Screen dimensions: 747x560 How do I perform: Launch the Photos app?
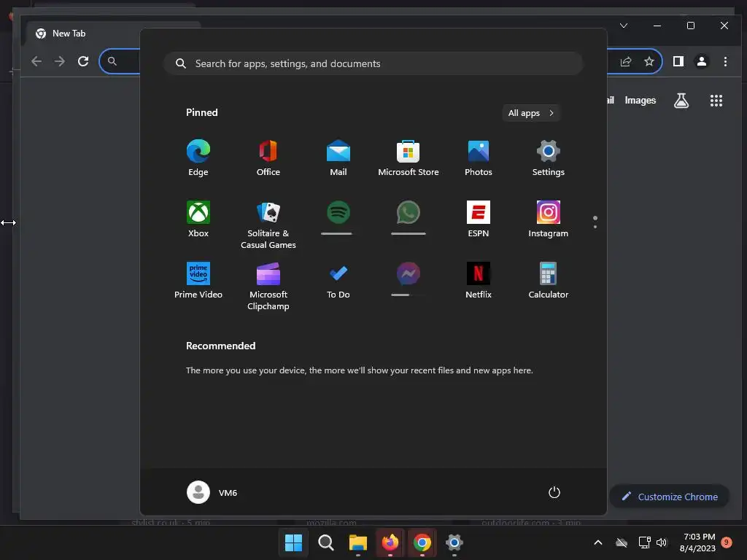(479, 158)
